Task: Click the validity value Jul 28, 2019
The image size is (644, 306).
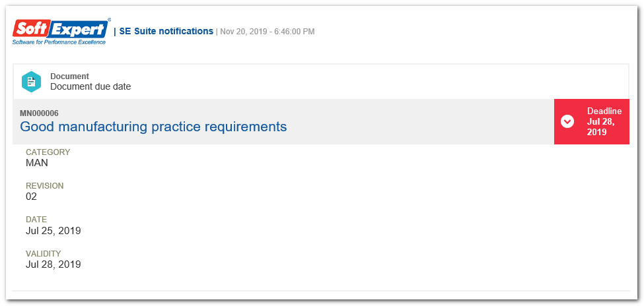Action: pyautogui.click(x=54, y=264)
